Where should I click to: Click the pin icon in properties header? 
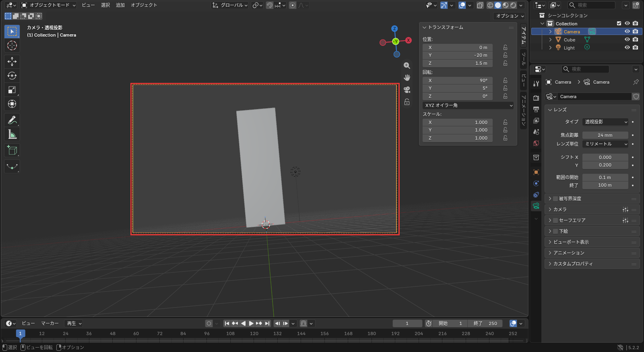(636, 82)
